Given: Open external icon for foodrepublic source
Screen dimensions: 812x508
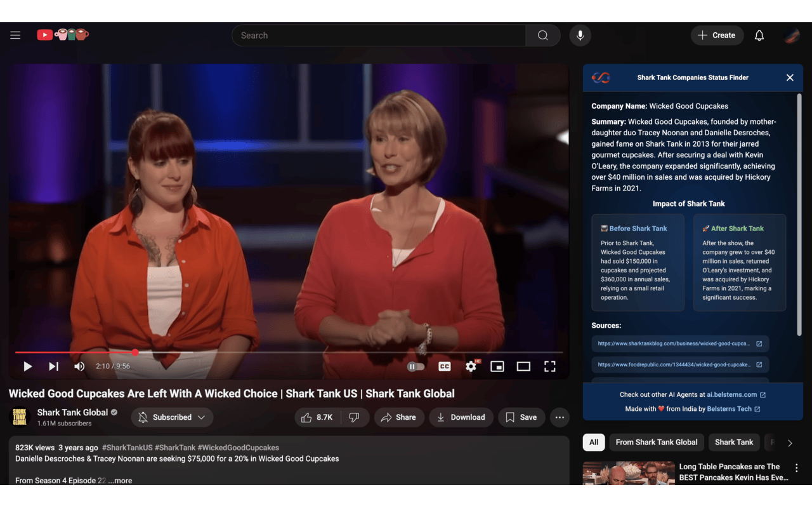Looking at the screenshot, I should pos(759,364).
